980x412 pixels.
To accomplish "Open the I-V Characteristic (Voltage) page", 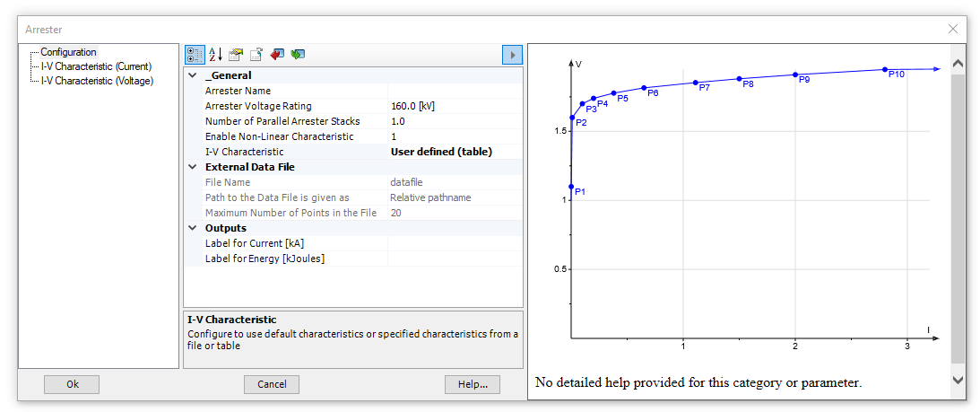I will [97, 81].
